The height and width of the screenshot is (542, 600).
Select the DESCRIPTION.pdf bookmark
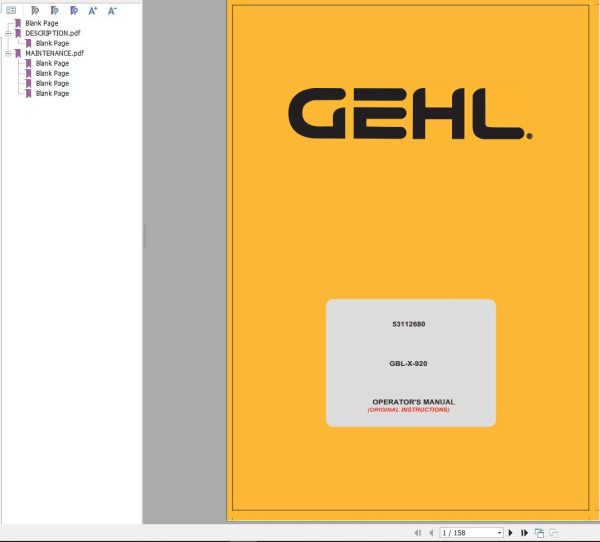[x=53, y=33]
